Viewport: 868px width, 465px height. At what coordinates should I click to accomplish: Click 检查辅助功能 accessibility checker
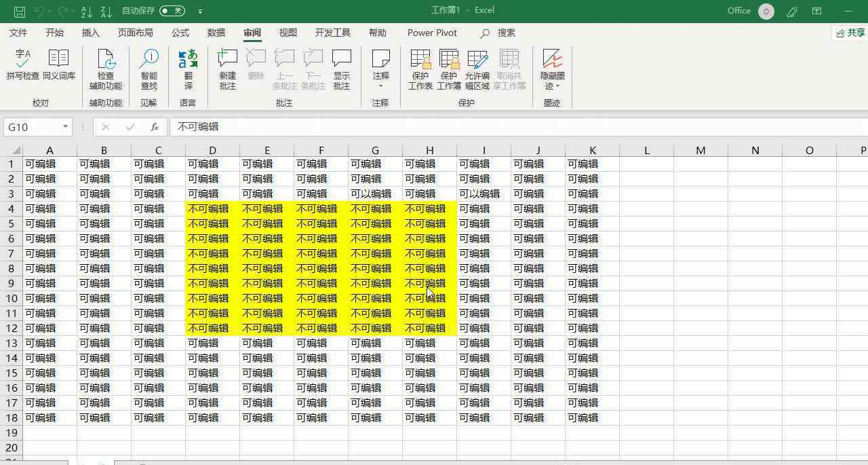pos(106,70)
